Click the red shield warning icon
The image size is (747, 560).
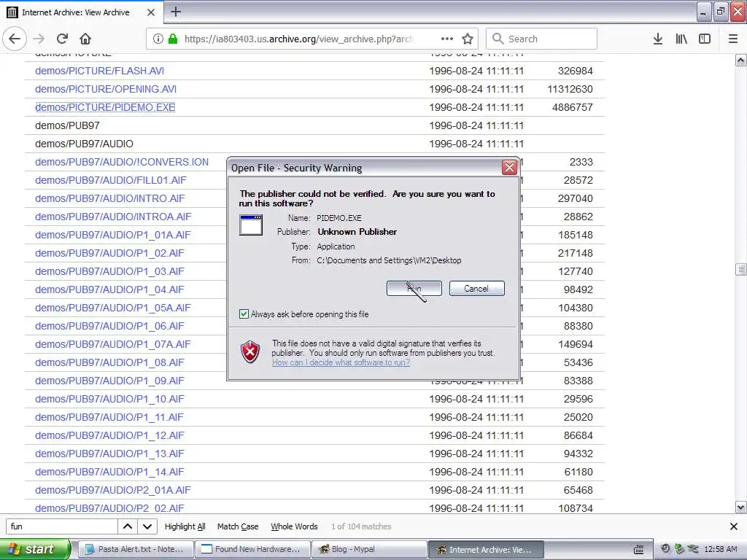pyautogui.click(x=250, y=352)
